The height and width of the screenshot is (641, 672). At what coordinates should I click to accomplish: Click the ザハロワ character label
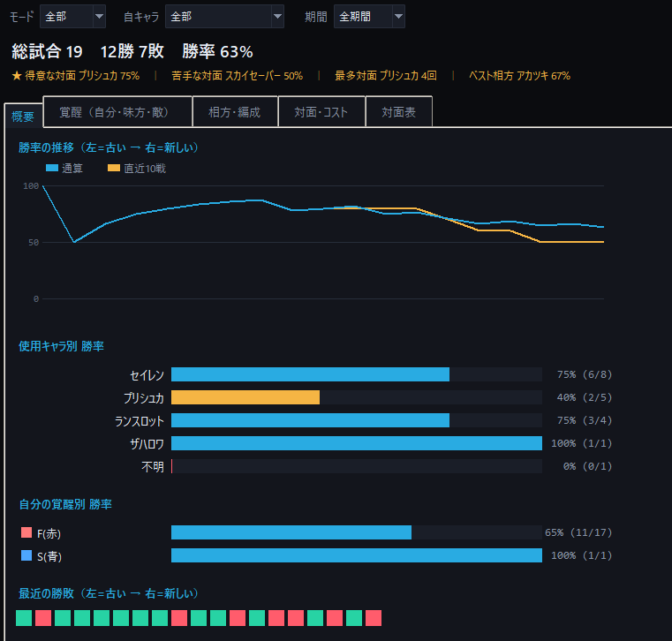(x=147, y=444)
